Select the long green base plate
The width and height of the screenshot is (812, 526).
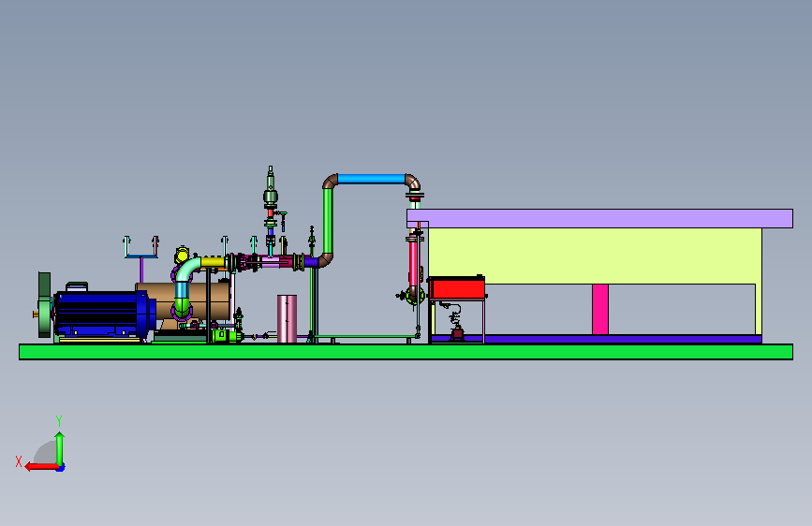(406, 352)
